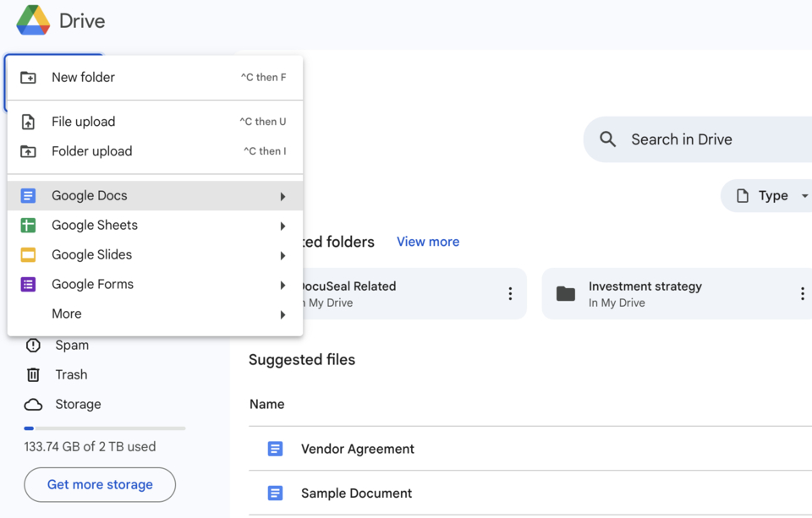Screen dimensions: 812x518
Task: Open the Sample Document file
Action: coord(530,493)
